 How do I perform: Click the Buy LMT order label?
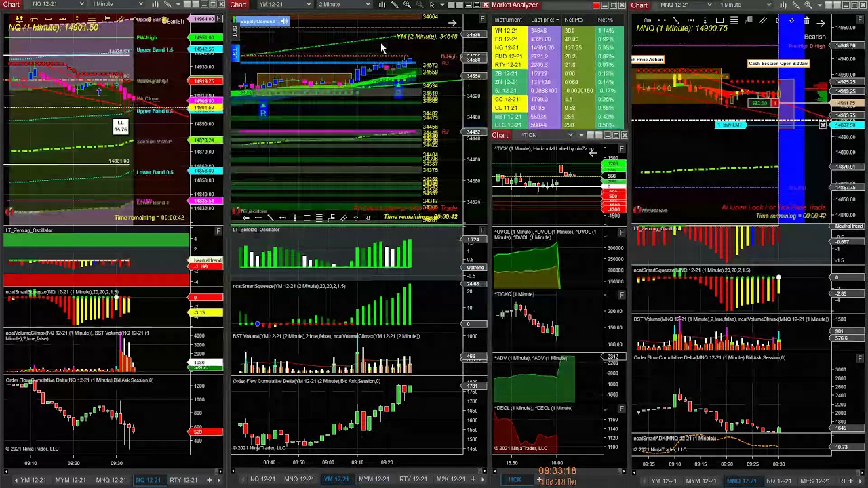[x=732, y=125]
